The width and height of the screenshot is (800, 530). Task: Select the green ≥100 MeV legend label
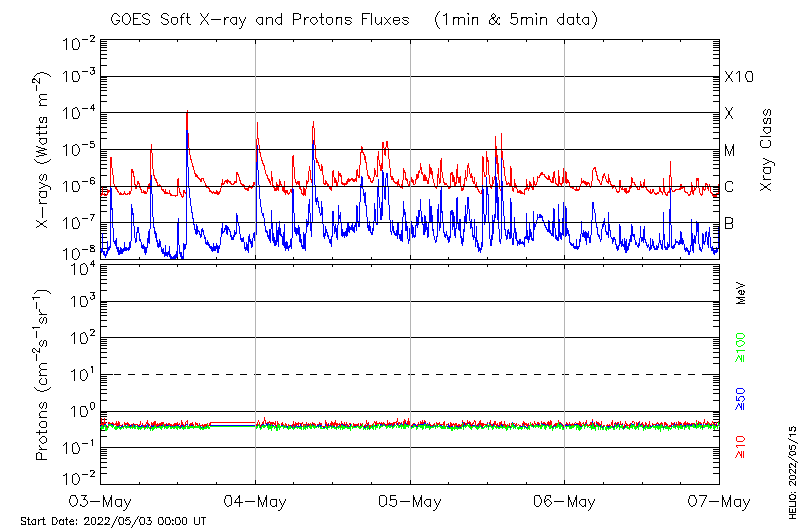(x=741, y=346)
